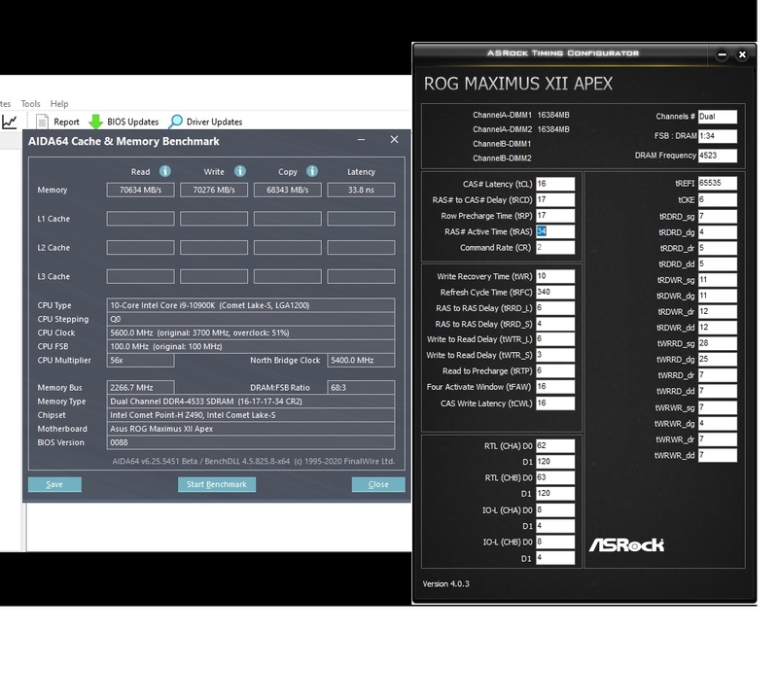Close the ASRock Timing Configurator window
The width and height of the screenshot is (778, 700).
click(742, 54)
